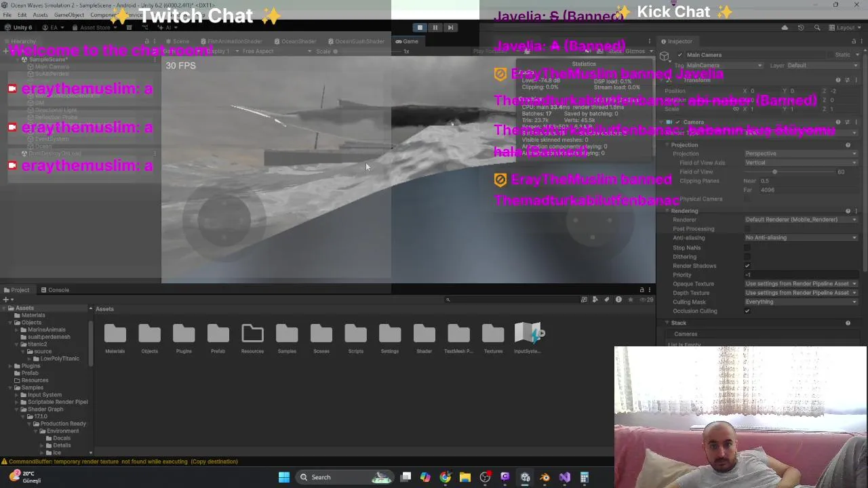Screen dimensions: 868x488
Task: Open the Assets menu
Action: pyautogui.click(x=40, y=15)
